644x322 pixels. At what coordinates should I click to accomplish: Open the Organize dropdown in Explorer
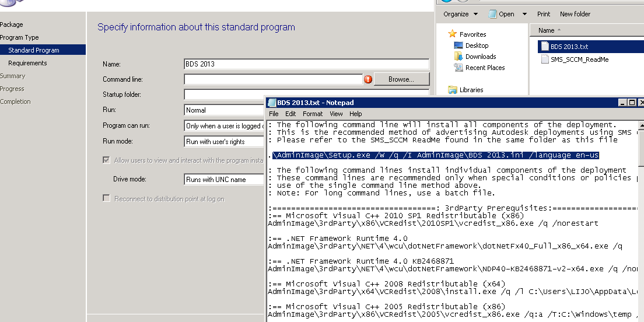(x=460, y=14)
